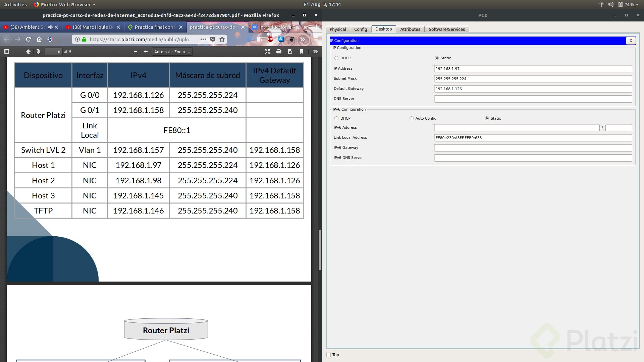Reload the current Firefox page
Viewport: 644px width, 362px height.
[x=29, y=39]
